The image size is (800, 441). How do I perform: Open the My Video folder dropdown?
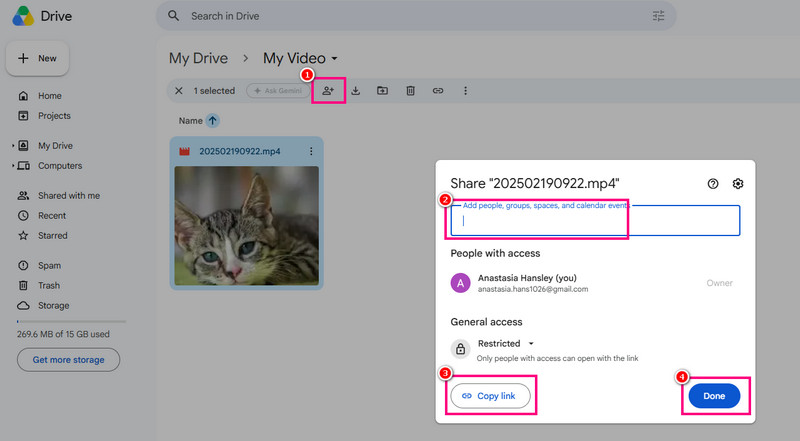[334, 58]
